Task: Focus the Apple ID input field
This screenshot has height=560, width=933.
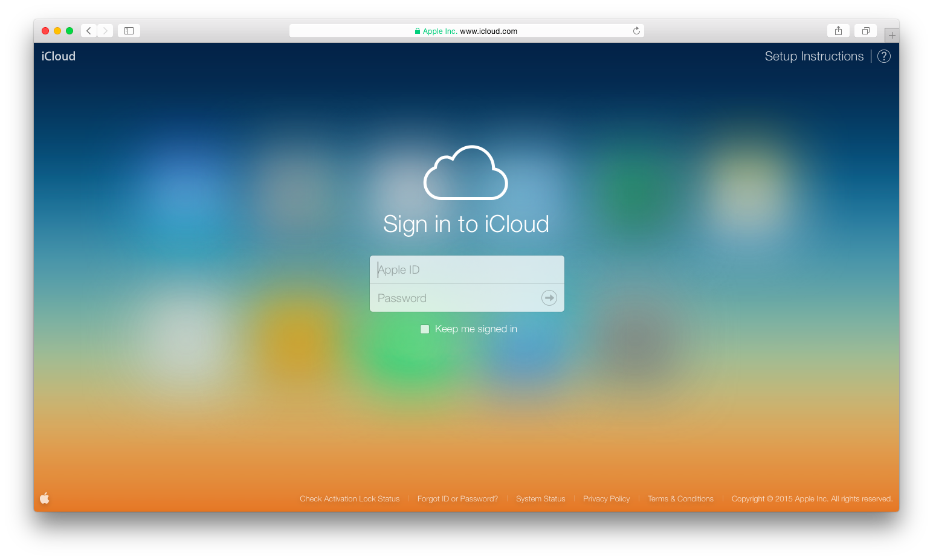Action: [467, 269]
